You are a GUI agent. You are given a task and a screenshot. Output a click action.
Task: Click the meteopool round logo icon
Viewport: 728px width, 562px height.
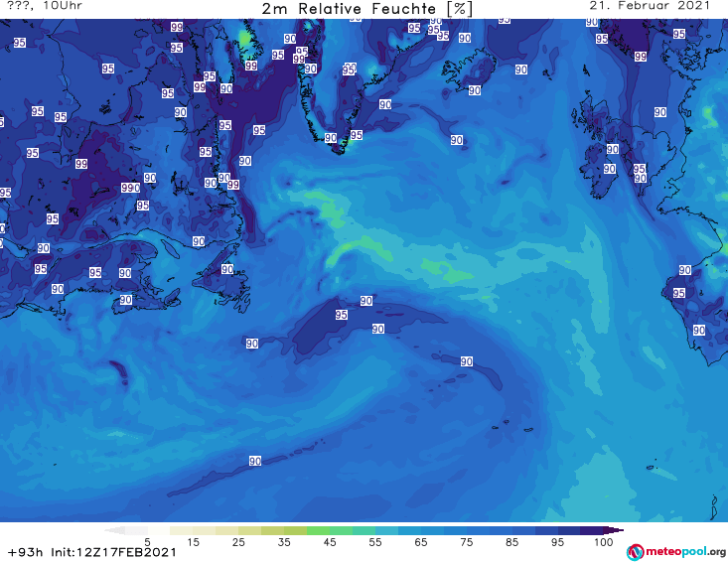coord(635,552)
